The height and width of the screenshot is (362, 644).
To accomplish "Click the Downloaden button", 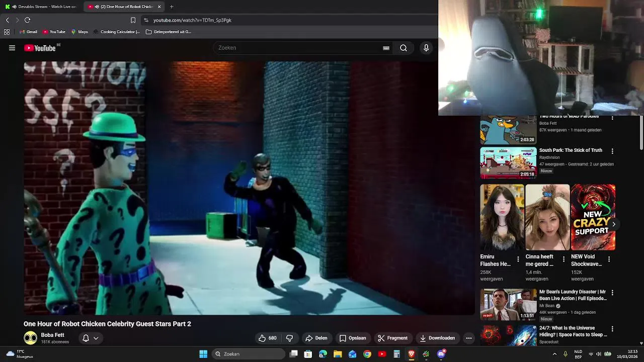I will (437, 338).
